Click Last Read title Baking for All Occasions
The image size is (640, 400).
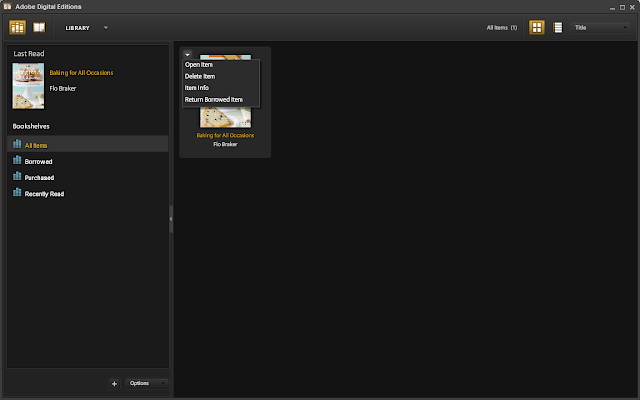(81, 73)
